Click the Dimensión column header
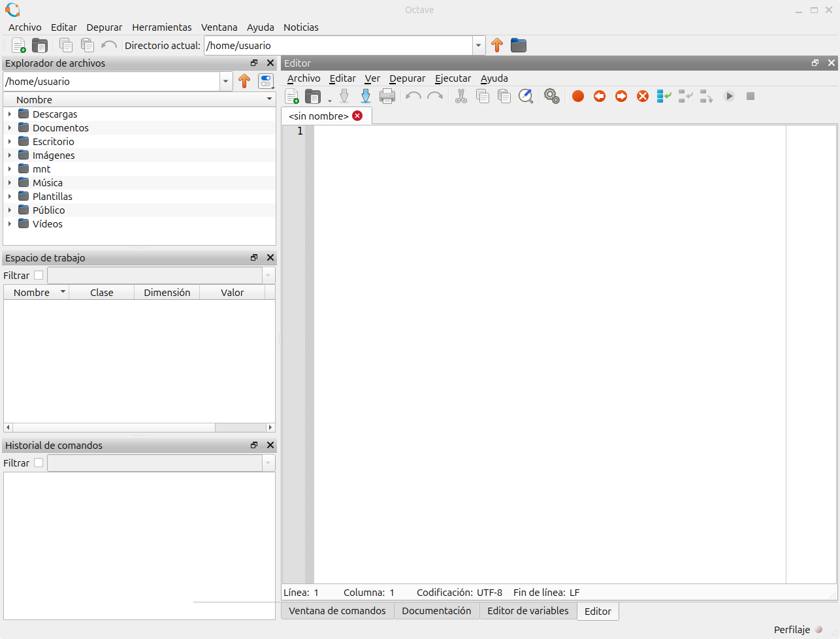Viewport: 840px width, 639px height. [x=167, y=293]
